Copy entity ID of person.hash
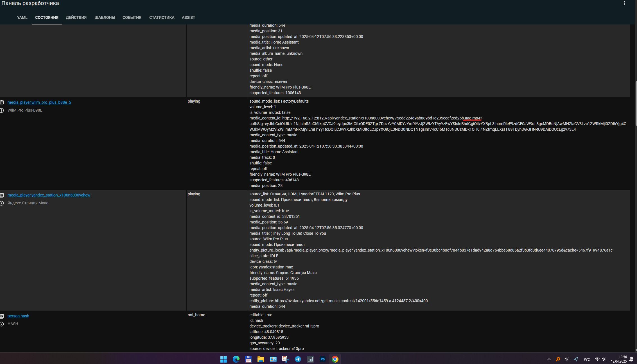637x364 pixels. coord(2,316)
